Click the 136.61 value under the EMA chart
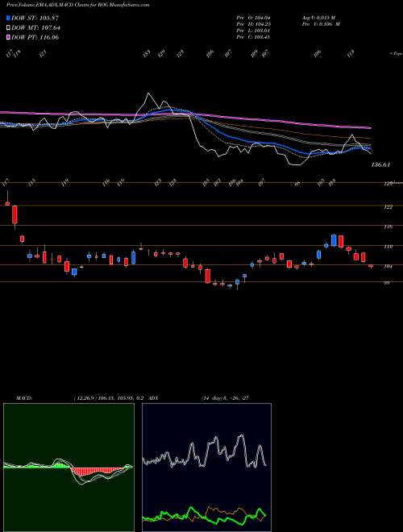The height and width of the screenshot is (532, 403). (381, 164)
